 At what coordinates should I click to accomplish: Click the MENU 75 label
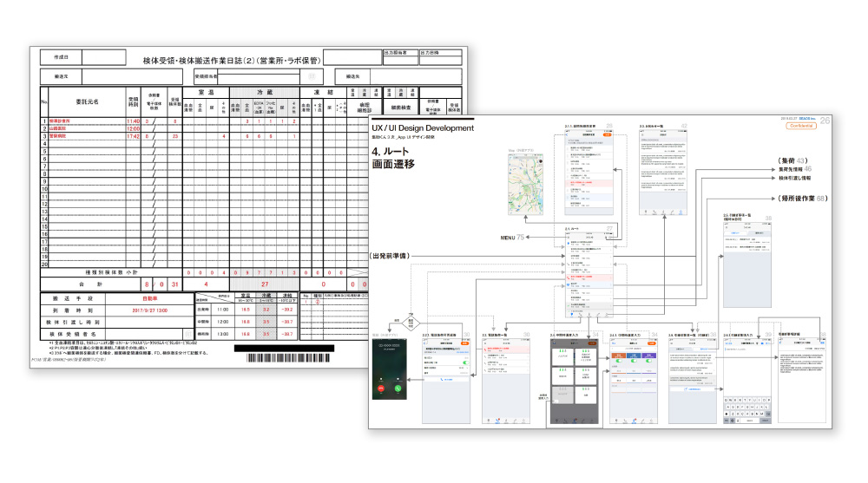[x=513, y=237]
